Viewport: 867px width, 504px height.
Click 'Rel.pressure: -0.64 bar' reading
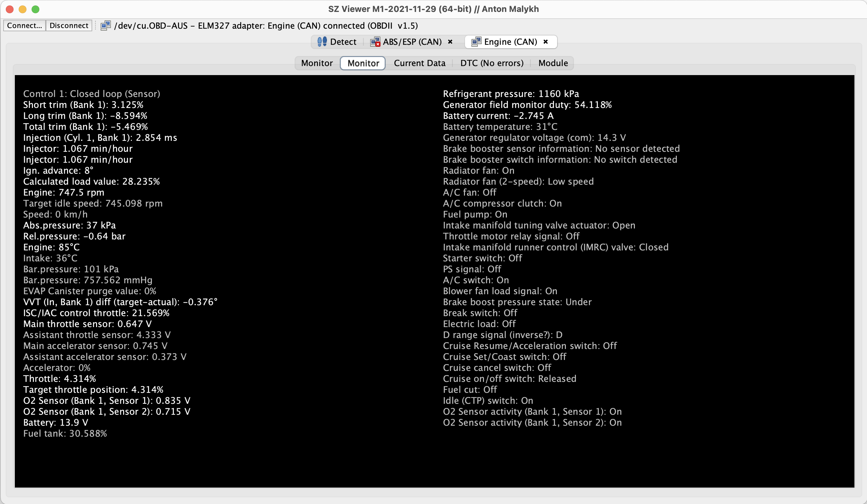(74, 237)
